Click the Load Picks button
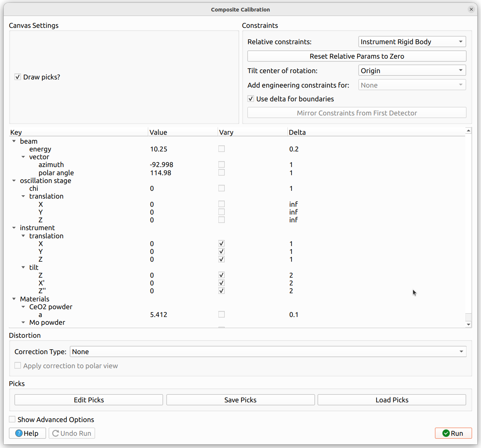 pyautogui.click(x=392, y=400)
